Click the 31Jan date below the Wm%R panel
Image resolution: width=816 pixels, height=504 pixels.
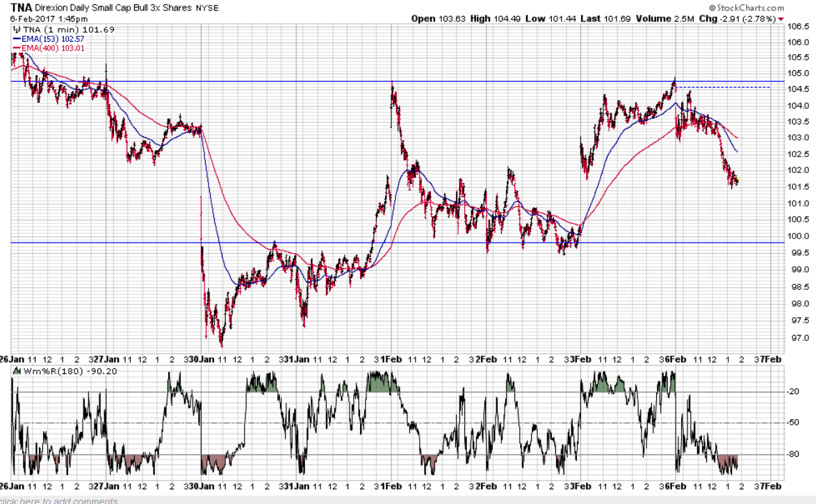coord(297,487)
